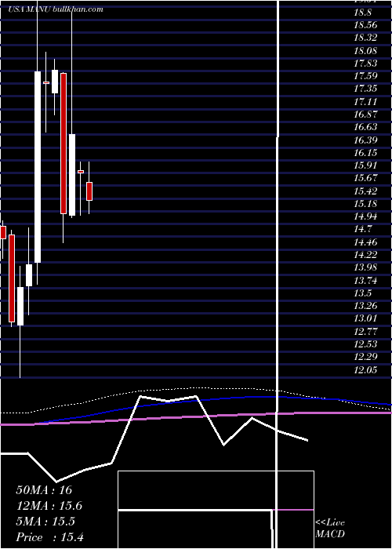Image resolution: width=392 pixels, height=549 pixels.
Task: Click the 17.83 price axis label
Action: point(365,64)
